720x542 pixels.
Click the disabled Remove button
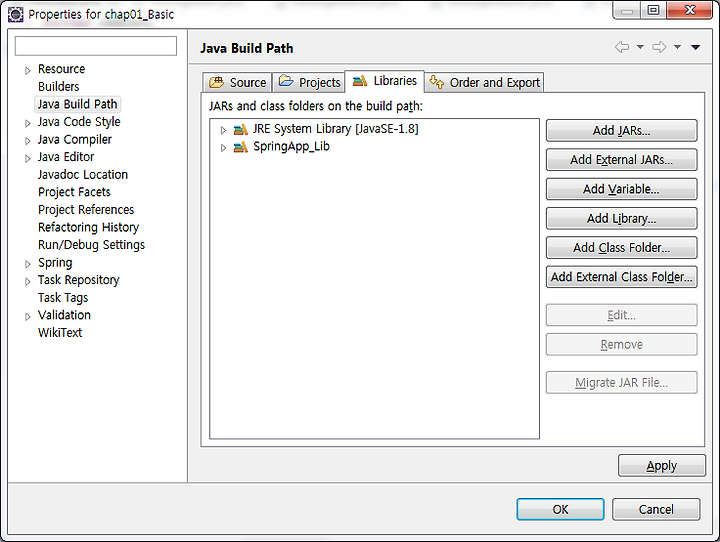click(621, 344)
